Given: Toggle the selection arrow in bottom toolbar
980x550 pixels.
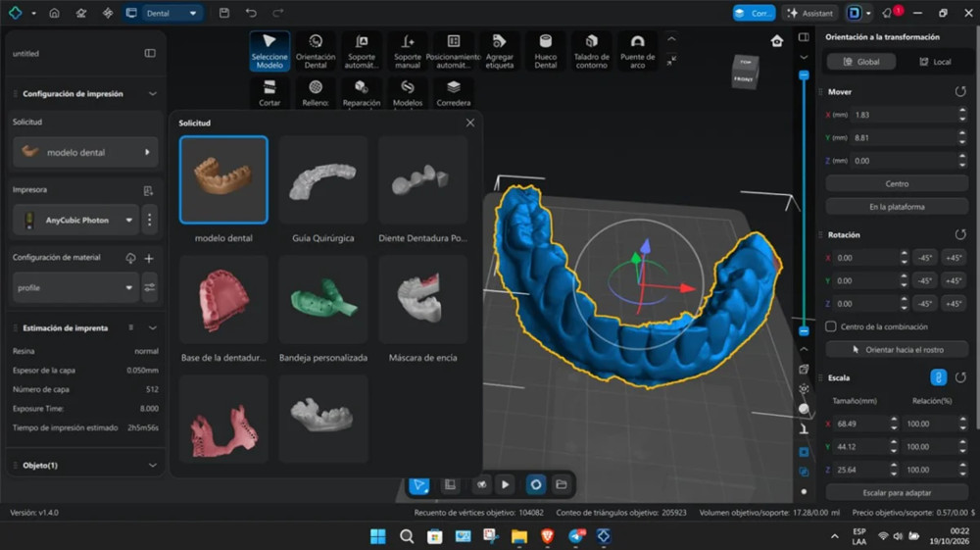Looking at the screenshot, I should tap(419, 484).
